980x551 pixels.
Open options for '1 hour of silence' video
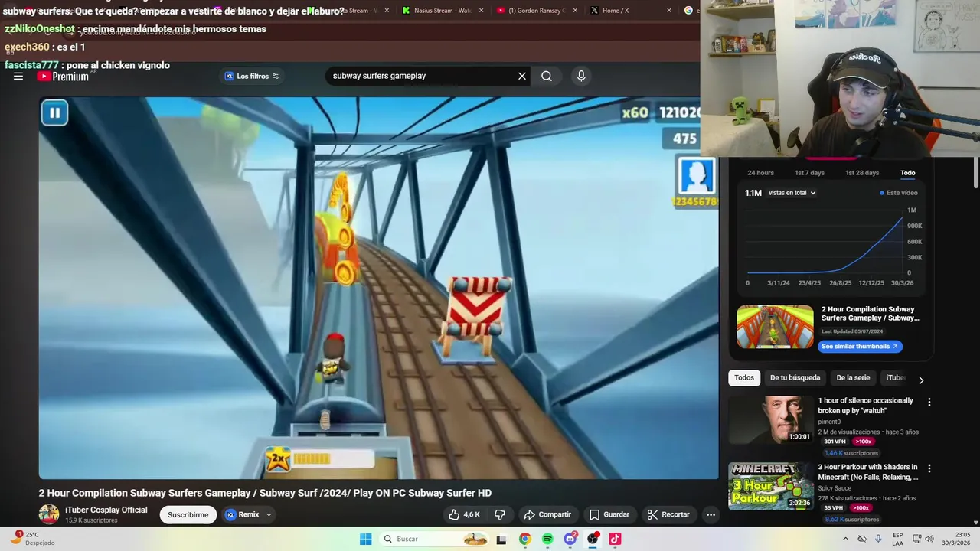(x=929, y=402)
